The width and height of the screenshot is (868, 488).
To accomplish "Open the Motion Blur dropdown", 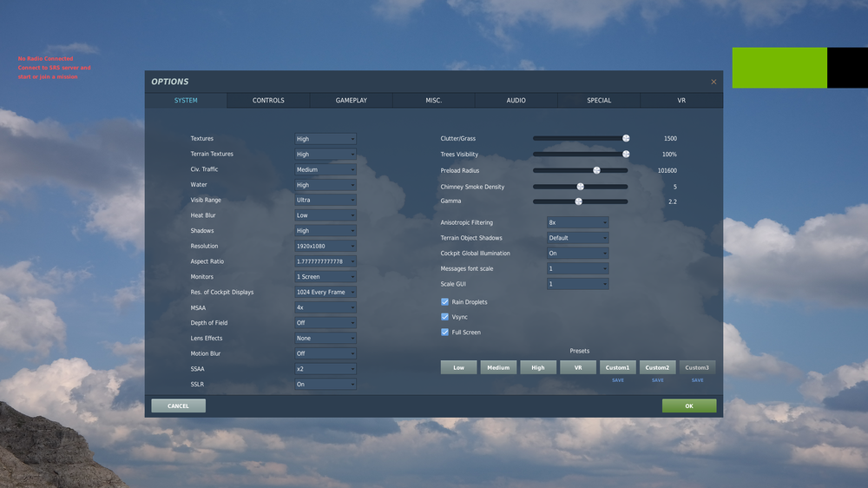I will 325,353.
